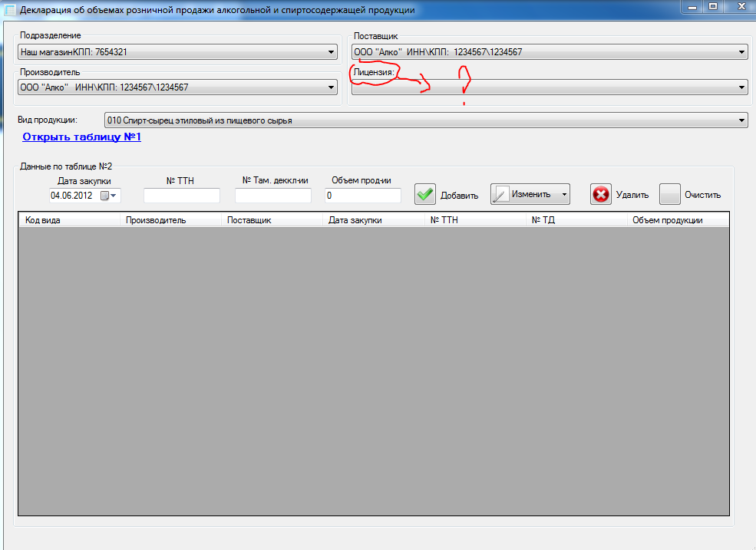Click the Очистить button label

coord(702,196)
